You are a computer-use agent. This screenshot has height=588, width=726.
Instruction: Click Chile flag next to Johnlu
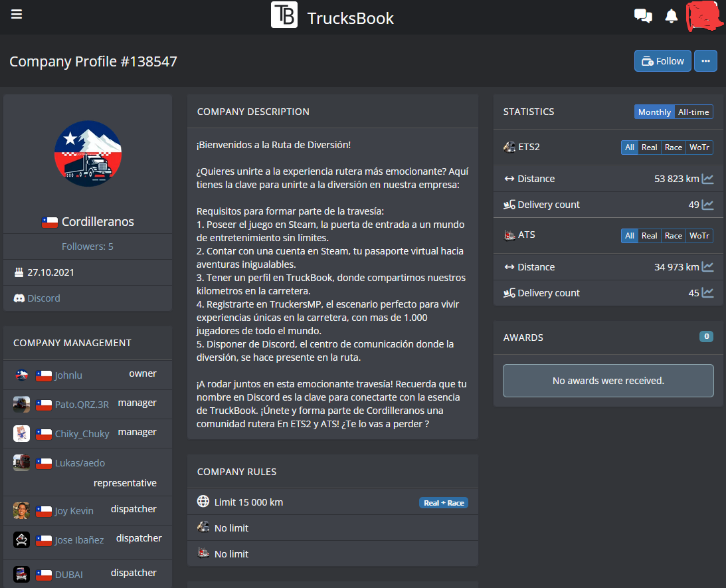[x=44, y=375]
